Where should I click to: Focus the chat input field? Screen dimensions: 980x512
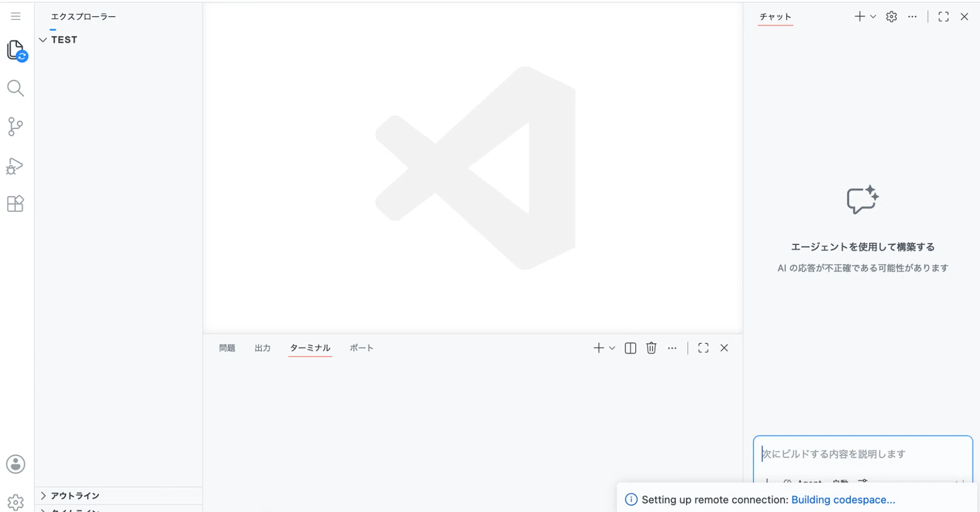(863, 454)
